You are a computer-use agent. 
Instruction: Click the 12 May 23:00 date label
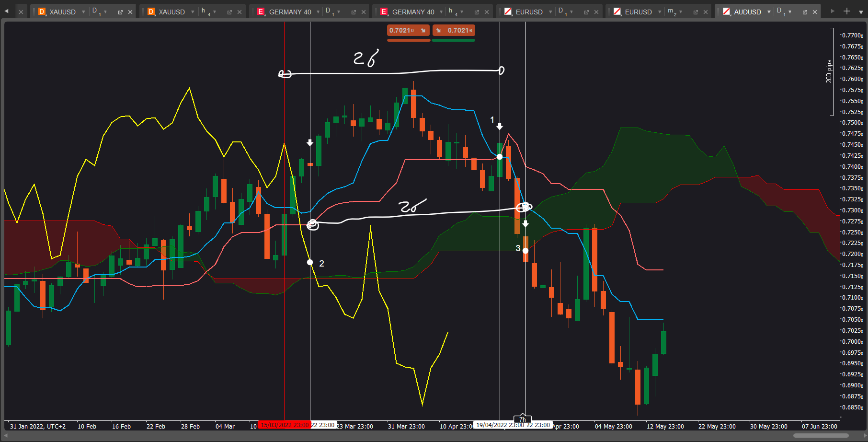click(x=665, y=426)
